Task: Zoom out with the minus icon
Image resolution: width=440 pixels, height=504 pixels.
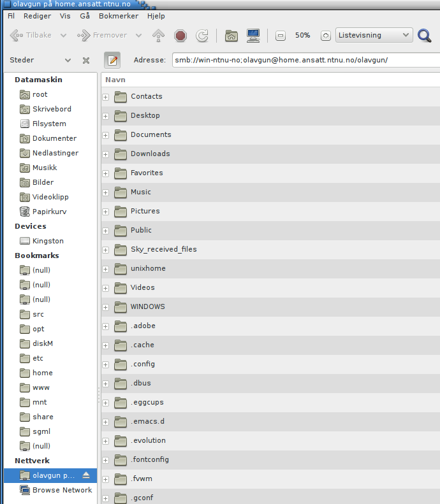Action: click(281, 35)
